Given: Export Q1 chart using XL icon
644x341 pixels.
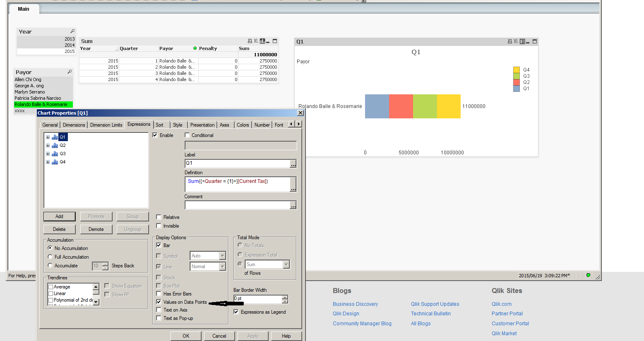Looking at the screenshot, I should click(516, 41).
